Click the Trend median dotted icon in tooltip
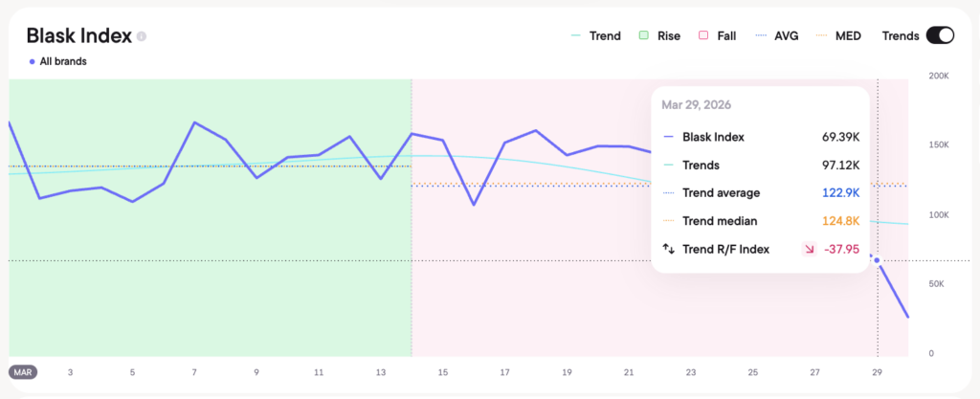 pyautogui.click(x=669, y=221)
